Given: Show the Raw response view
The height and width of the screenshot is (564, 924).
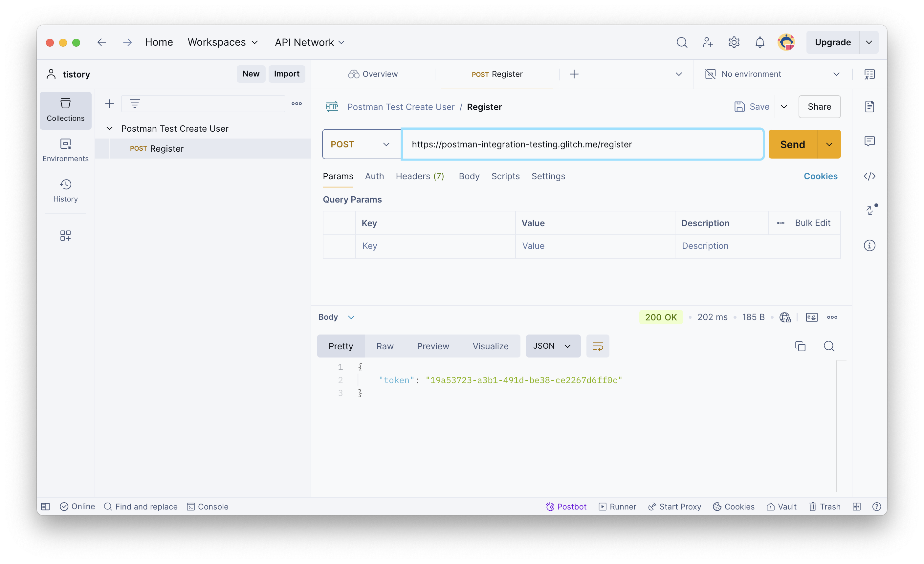Looking at the screenshot, I should coord(385,346).
